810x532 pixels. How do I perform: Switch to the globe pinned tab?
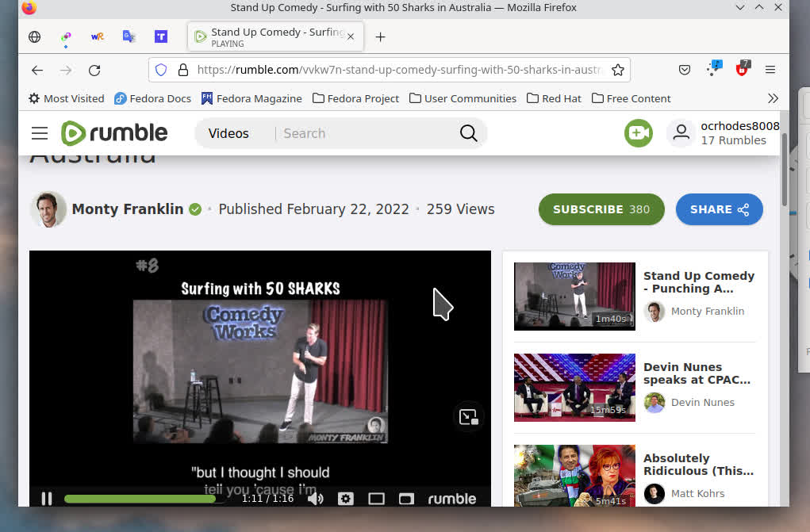(x=35, y=36)
